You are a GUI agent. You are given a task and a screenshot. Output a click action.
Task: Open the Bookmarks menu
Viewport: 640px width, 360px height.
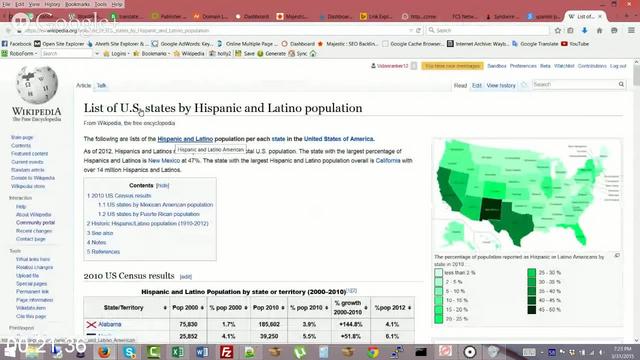pyautogui.click(x=78, y=4)
